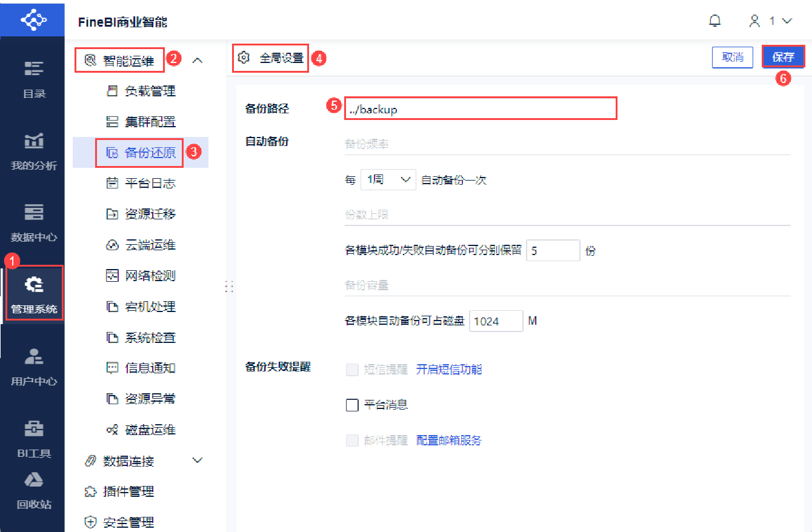
Task: Open the 开启短信功能 link
Action: coord(449,370)
